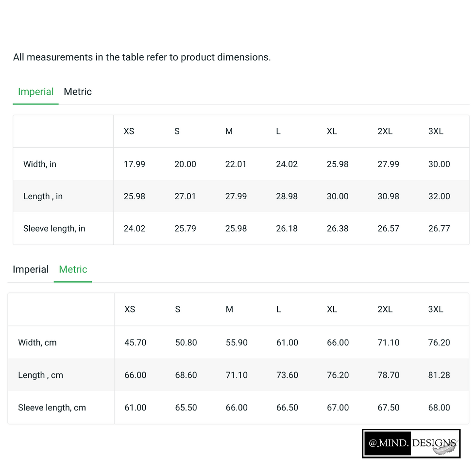Select L sleeve length value 26.18

[287, 229]
